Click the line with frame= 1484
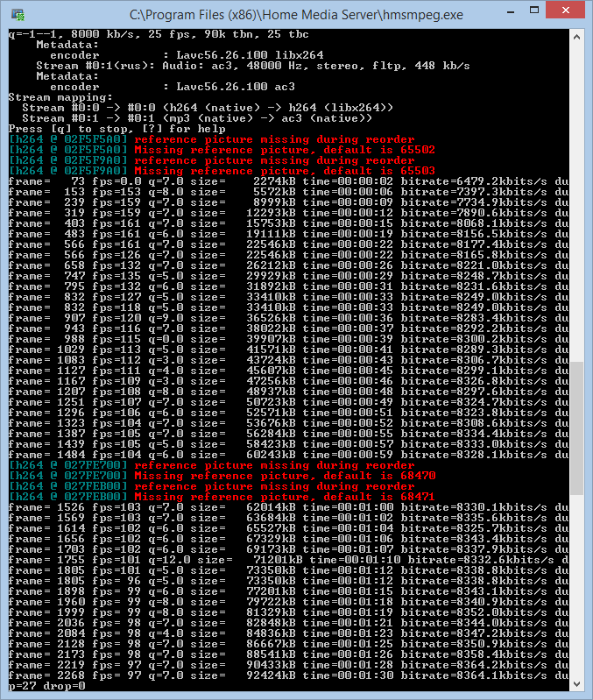The width and height of the screenshot is (593, 700). pos(288,455)
